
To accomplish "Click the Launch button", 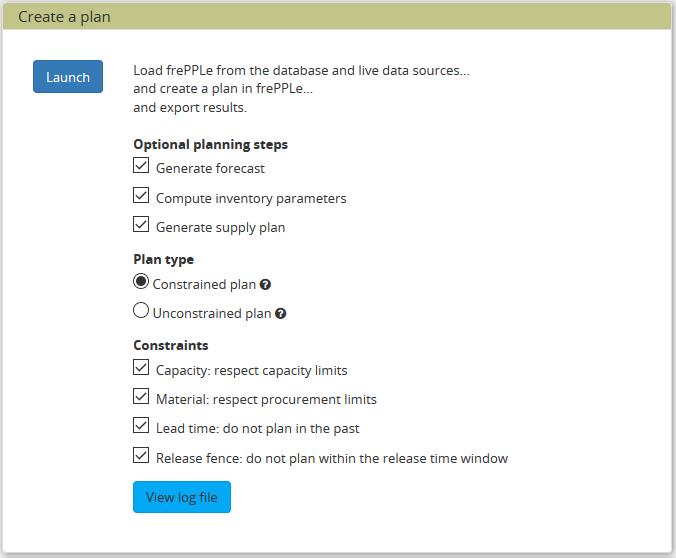I will [x=68, y=77].
